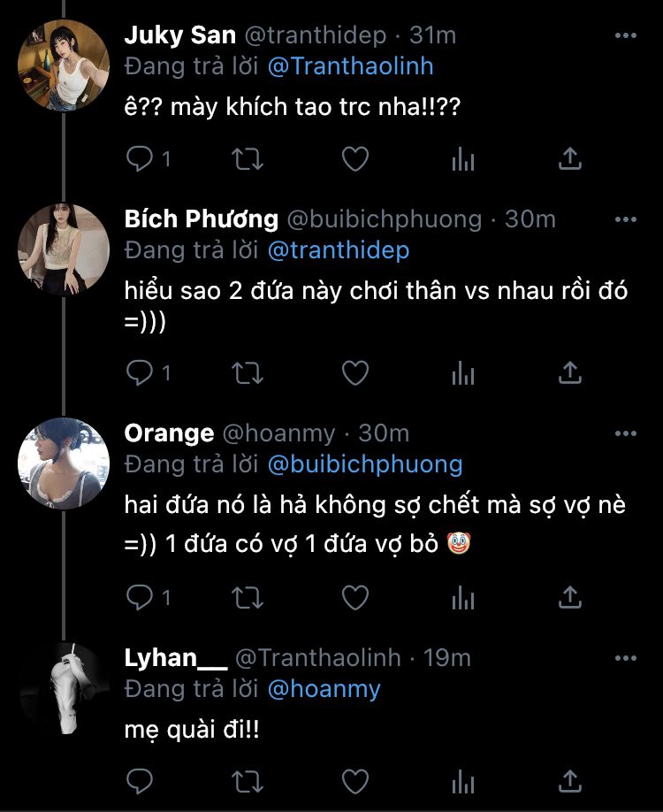Share Orange's tweet
Image resolution: width=663 pixels, height=812 pixels.
[570, 599]
